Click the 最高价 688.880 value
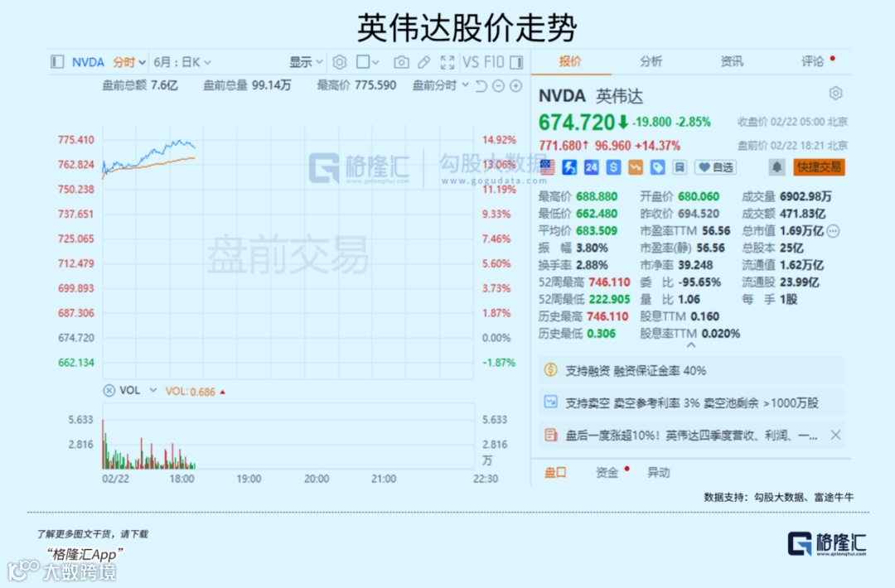 597,196
